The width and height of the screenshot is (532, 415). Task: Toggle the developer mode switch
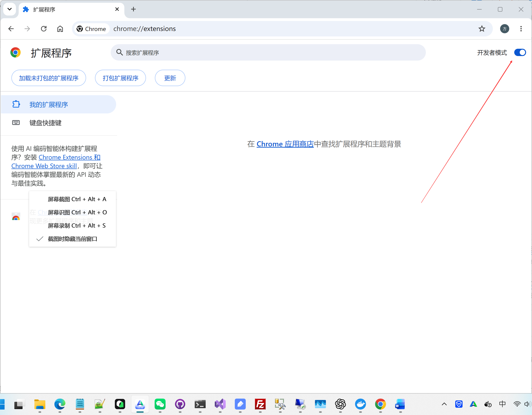520,52
